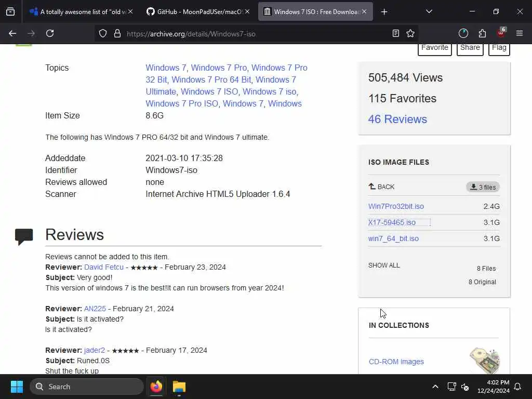Download win7_64_bit.iso
This screenshot has height=399, width=532.
click(394, 238)
